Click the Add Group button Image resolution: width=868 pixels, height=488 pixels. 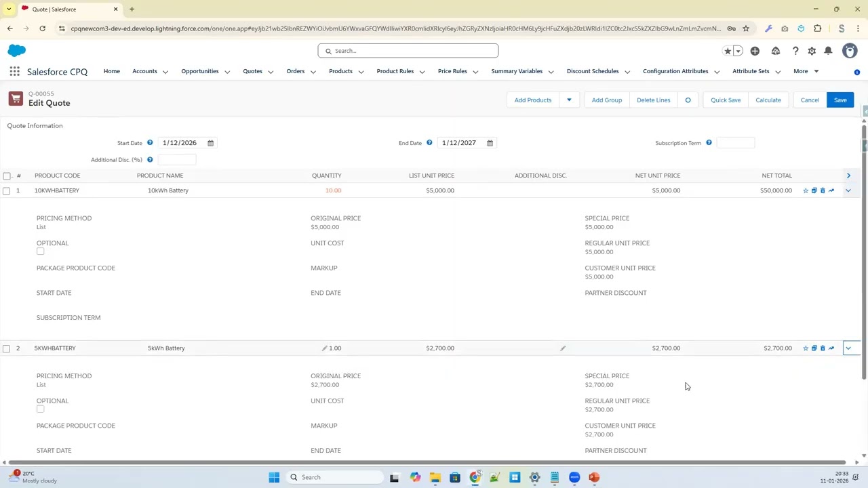[606, 100]
